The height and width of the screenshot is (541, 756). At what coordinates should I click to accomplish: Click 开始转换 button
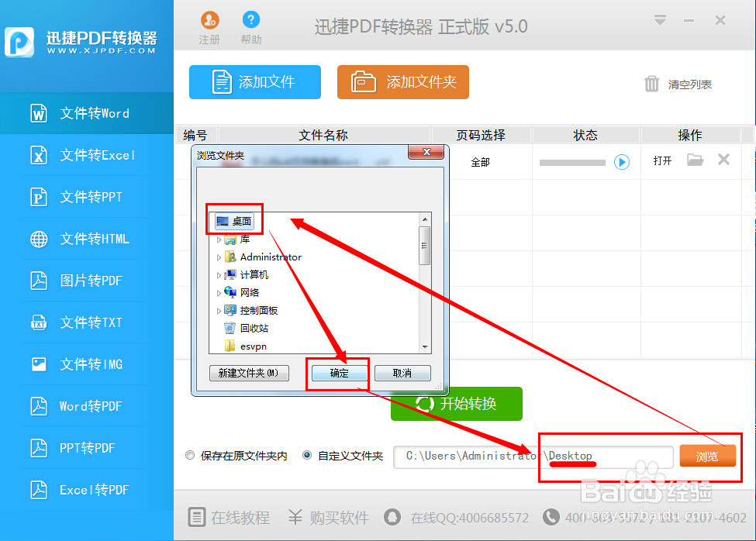pyautogui.click(x=456, y=404)
